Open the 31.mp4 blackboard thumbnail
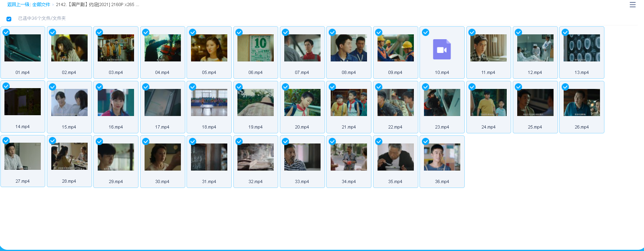 tap(209, 157)
